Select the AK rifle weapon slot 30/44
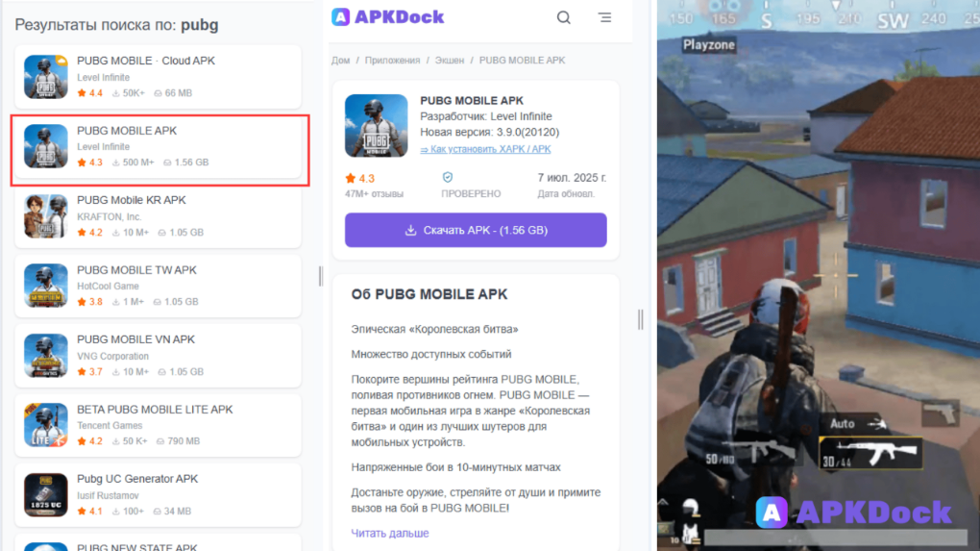This screenshot has height=551, width=980. pos(870,453)
